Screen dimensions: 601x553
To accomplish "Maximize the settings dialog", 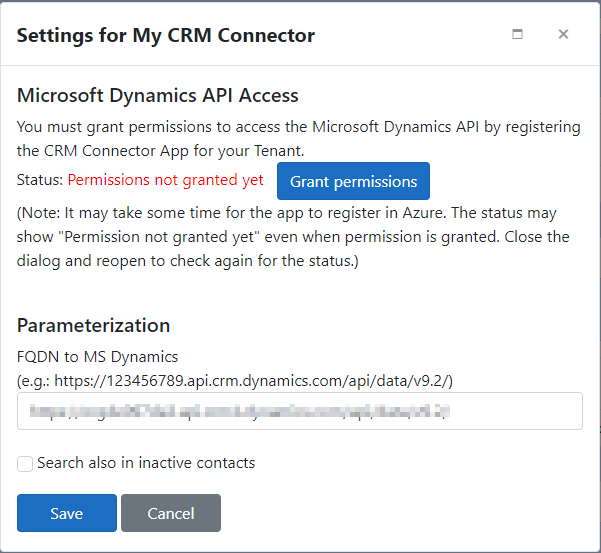I will tap(517, 34).
